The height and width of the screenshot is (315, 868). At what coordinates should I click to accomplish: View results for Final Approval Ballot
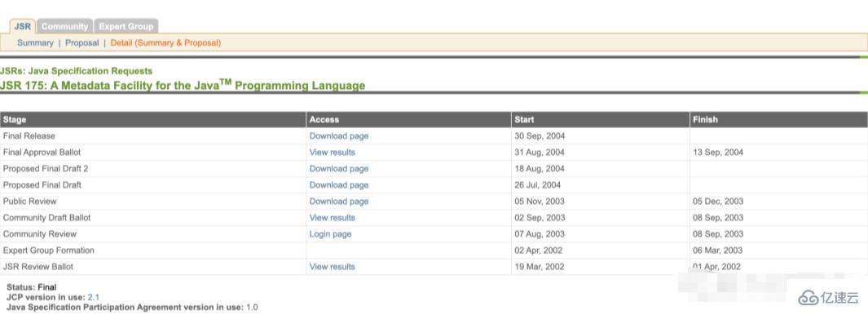pos(333,152)
